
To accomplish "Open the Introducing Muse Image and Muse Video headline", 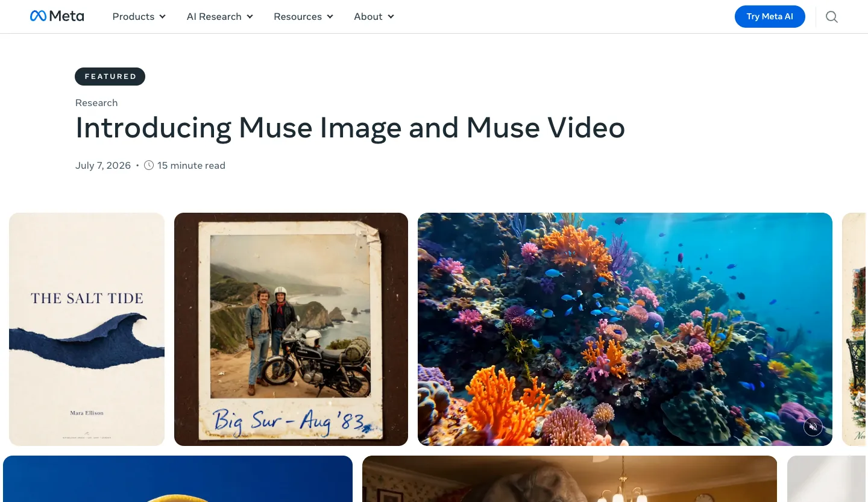I will click(x=350, y=128).
